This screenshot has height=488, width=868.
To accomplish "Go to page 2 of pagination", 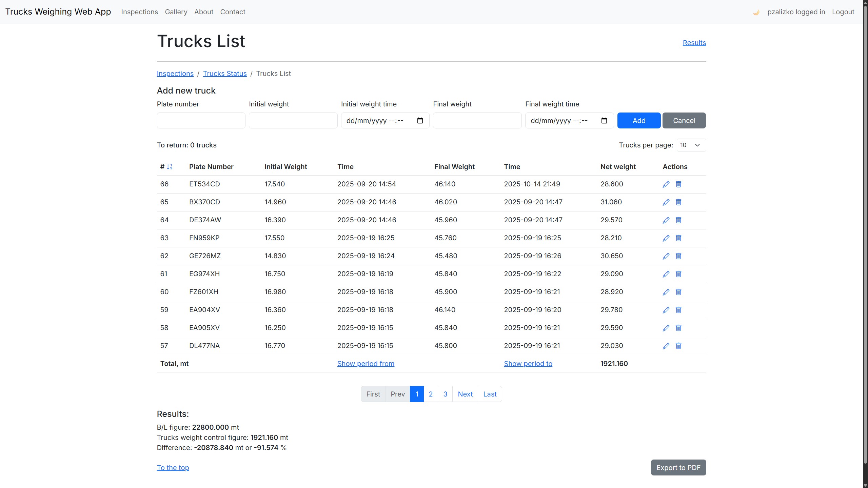I will pyautogui.click(x=431, y=394).
